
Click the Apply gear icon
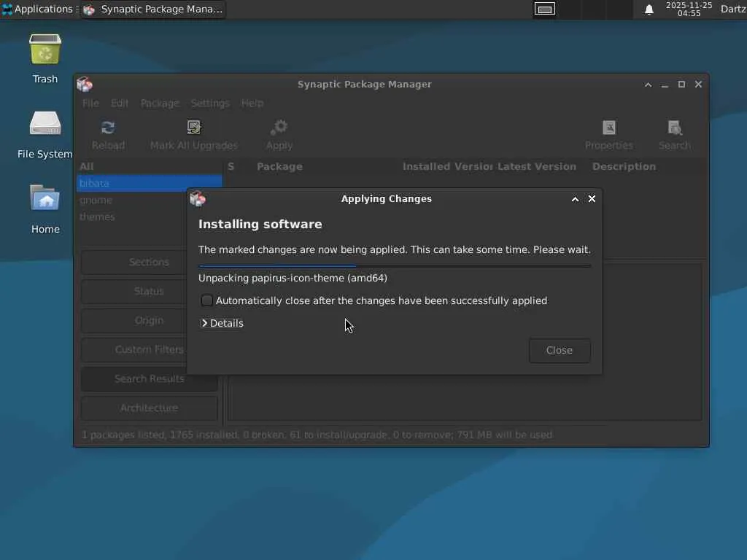[x=279, y=128]
